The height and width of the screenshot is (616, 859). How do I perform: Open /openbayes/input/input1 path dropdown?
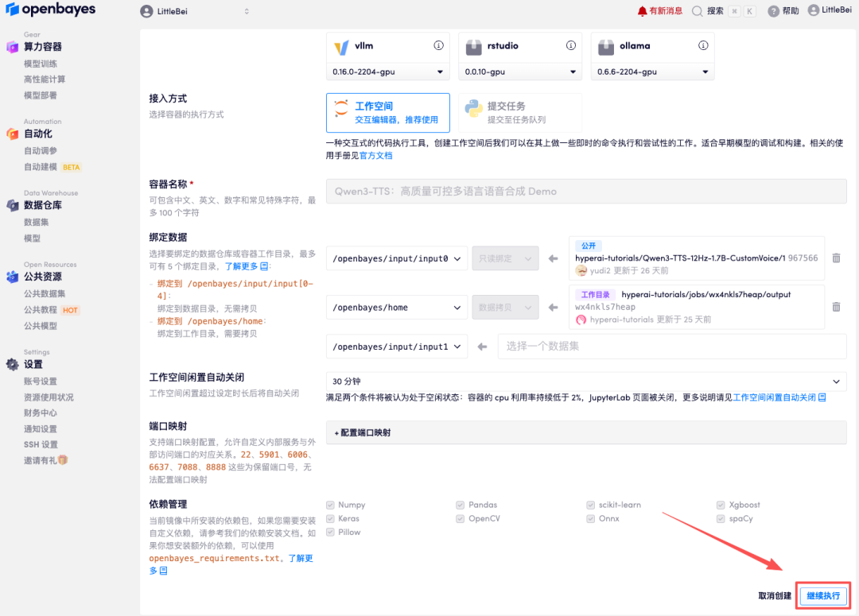click(x=397, y=347)
